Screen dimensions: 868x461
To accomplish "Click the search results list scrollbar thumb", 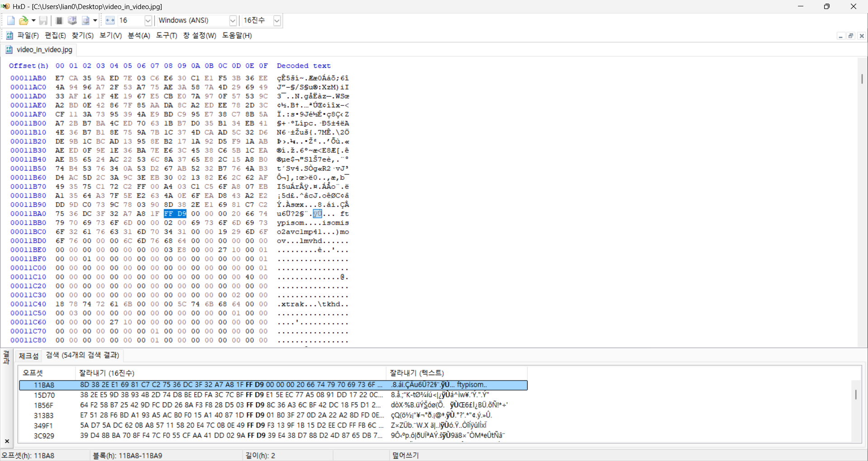I will [856, 394].
